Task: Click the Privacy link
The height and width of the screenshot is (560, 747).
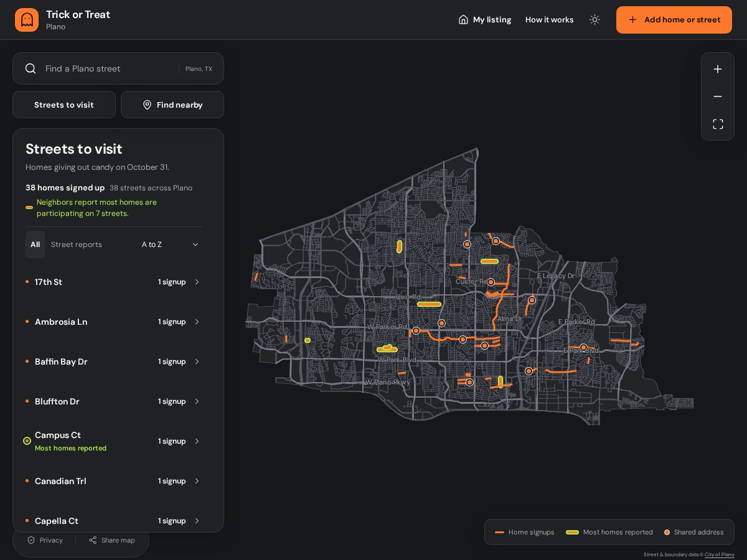Action: pyautogui.click(x=45, y=540)
